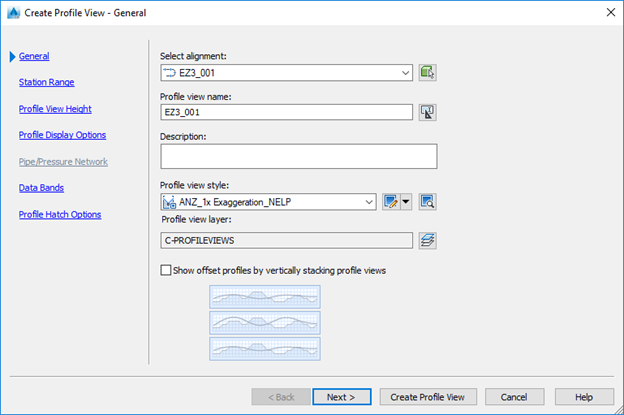Click the Create Profile View button

428,397
